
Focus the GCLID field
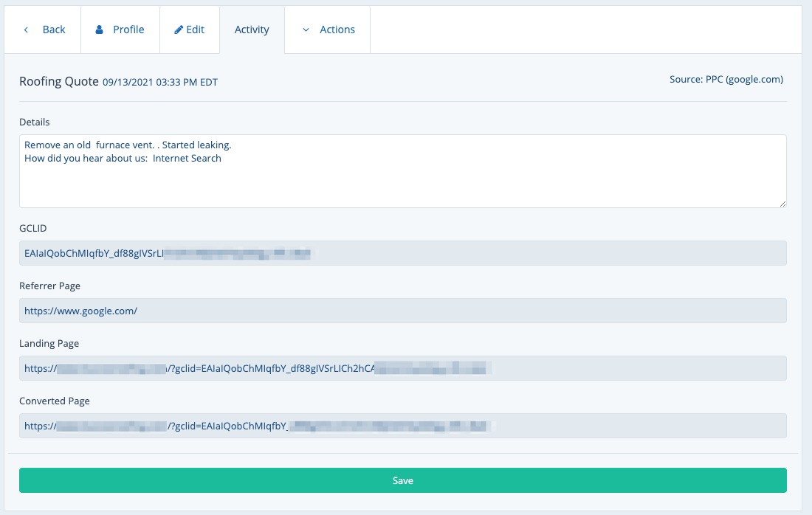(402, 253)
